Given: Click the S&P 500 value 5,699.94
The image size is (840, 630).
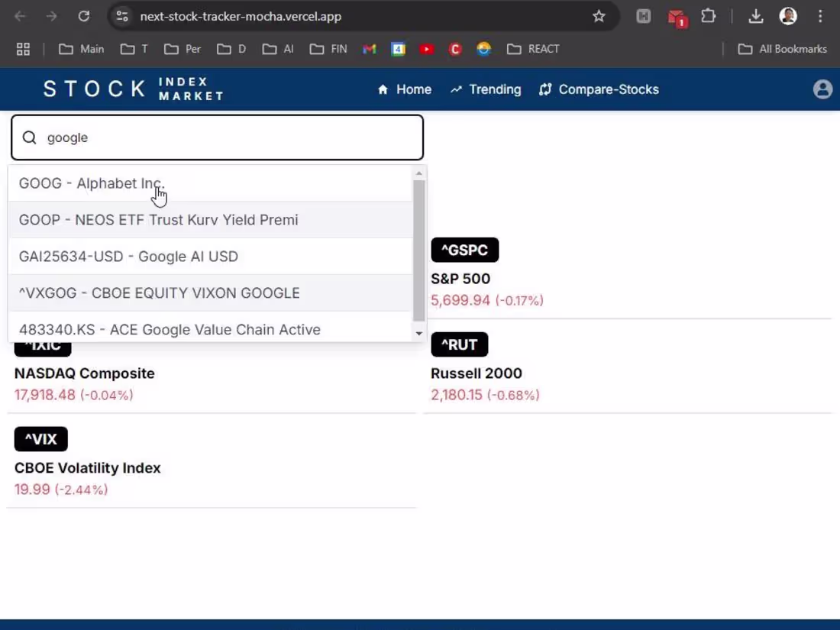Looking at the screenshot, I should (460, 301).
